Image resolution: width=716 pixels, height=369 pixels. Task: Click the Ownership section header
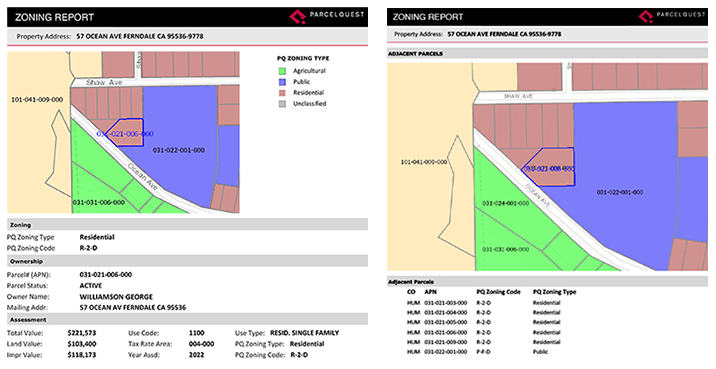[x=187, y=261]
